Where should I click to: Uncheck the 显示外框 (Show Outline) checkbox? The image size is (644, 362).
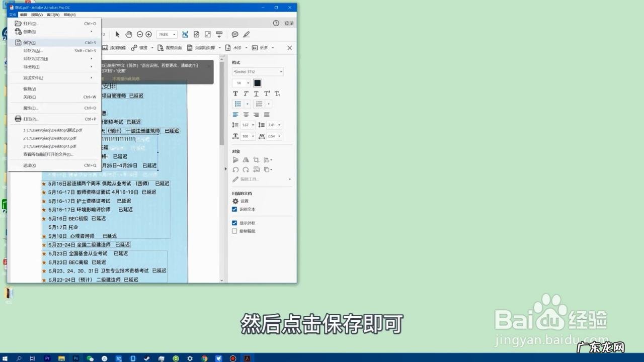pos(234,223)
